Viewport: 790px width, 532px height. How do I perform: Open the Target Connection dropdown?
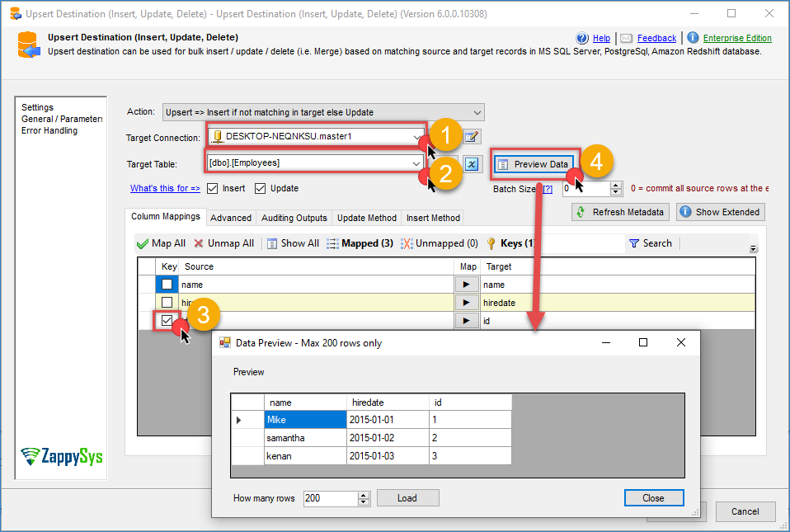coord(417,137)
